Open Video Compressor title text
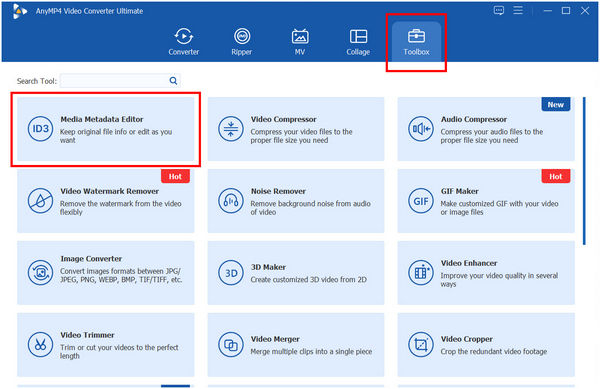 coord(284,119)
